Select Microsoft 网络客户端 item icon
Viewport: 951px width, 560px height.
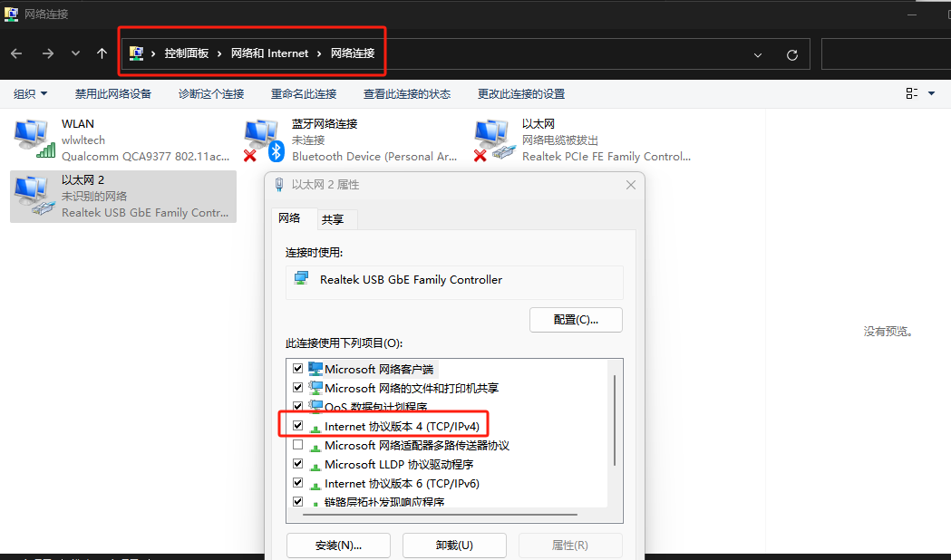(315, 369)
